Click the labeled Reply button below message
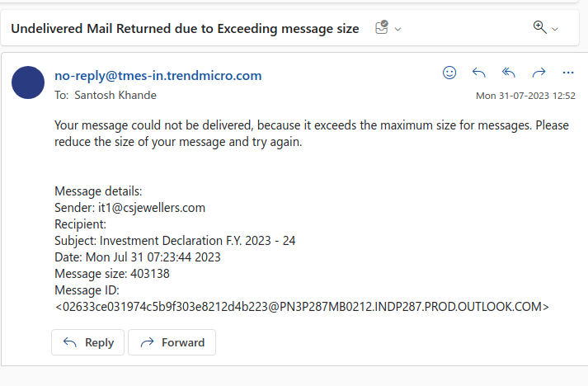The image size is (588, 386). [x=87, y=342]
